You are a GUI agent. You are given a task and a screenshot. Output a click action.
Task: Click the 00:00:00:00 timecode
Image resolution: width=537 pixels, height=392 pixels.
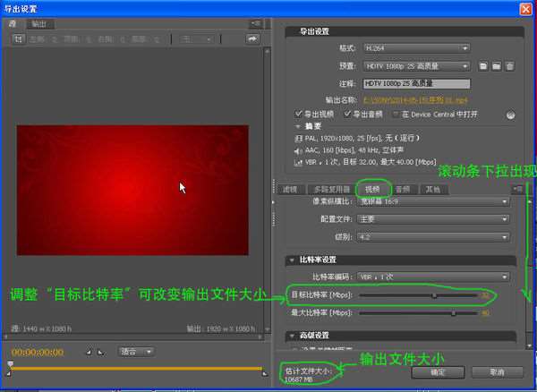coord(38,353)
